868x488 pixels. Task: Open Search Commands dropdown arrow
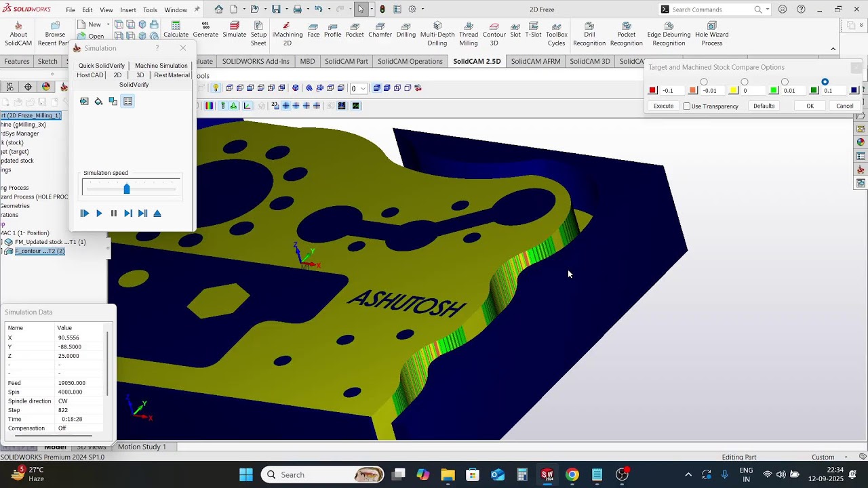[767, 9]
